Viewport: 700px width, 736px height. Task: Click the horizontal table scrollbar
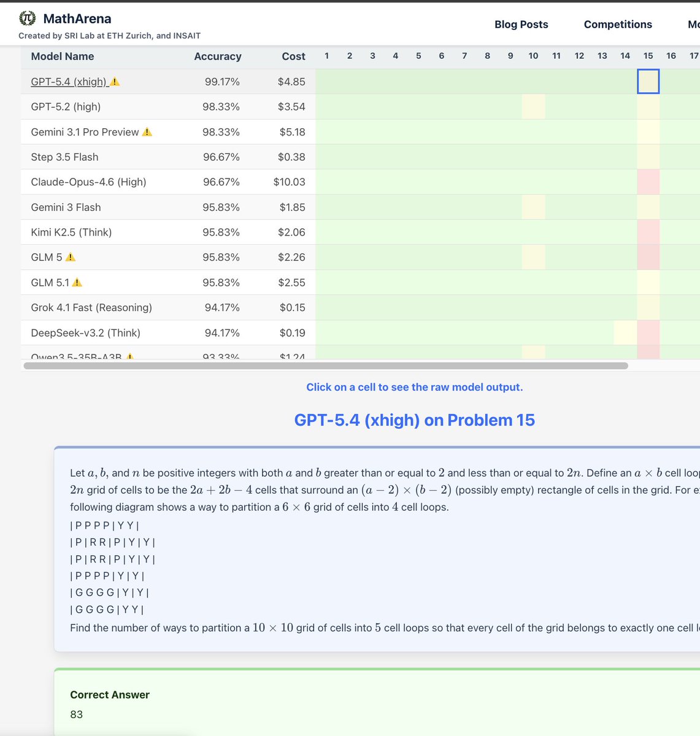(x=326, y=366)
